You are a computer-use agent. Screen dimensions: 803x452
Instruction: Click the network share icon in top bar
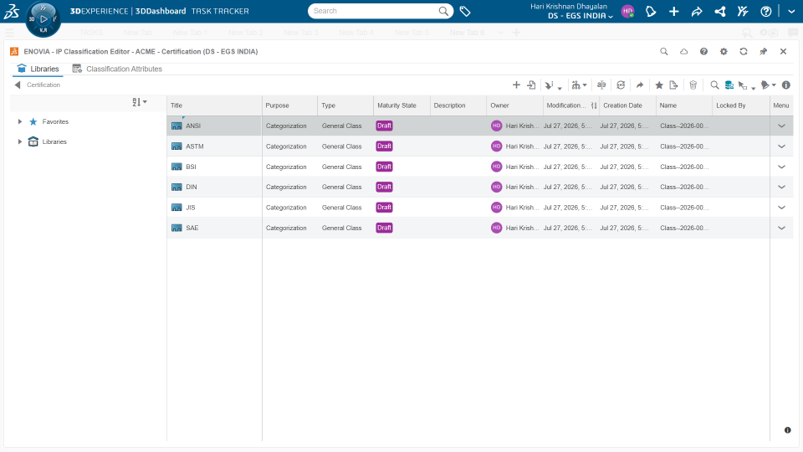click(720, 11)
